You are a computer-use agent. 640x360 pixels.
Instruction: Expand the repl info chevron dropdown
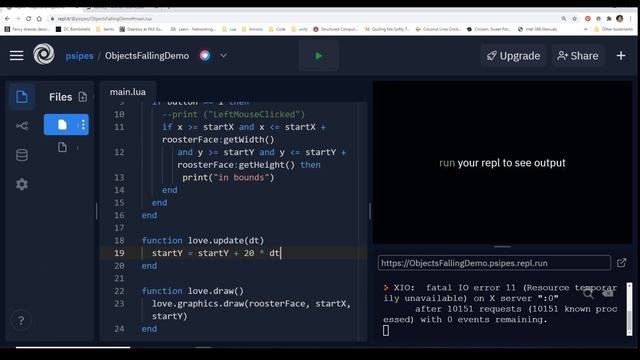pyautogui.click(x=223, y=56)
